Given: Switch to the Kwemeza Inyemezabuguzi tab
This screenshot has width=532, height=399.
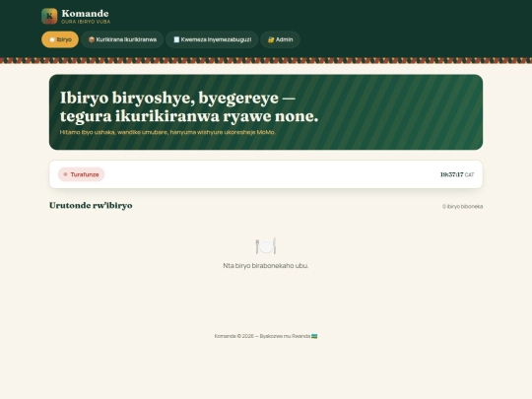Looking at the screenshot, I should pos(212,39).
